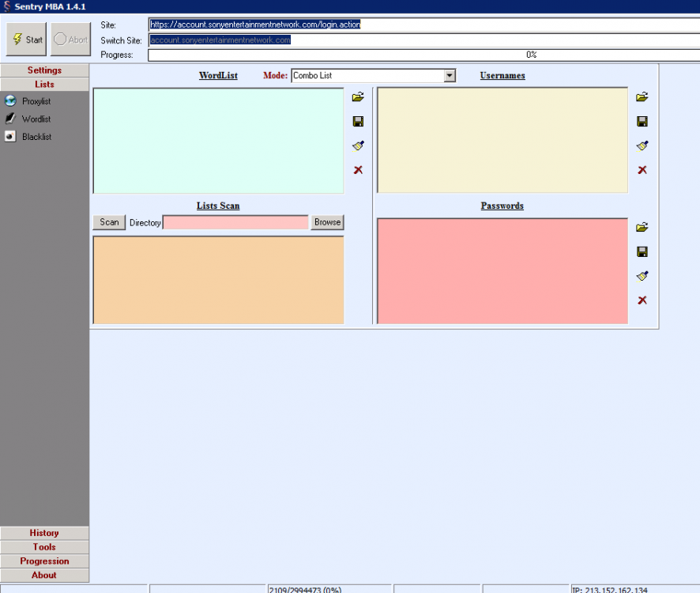700x593 pixels.
Task: Click the Lists Scan heading
Action: point(218,206)
